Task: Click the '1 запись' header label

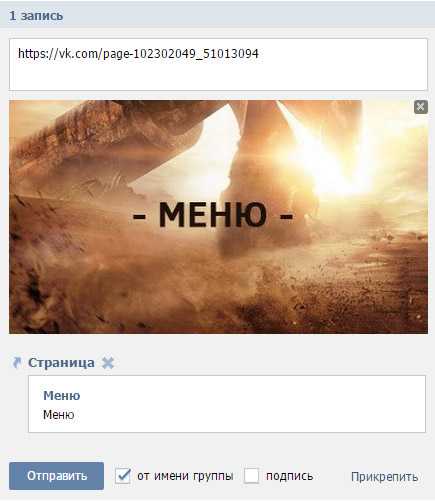Action: coord(36,16)
